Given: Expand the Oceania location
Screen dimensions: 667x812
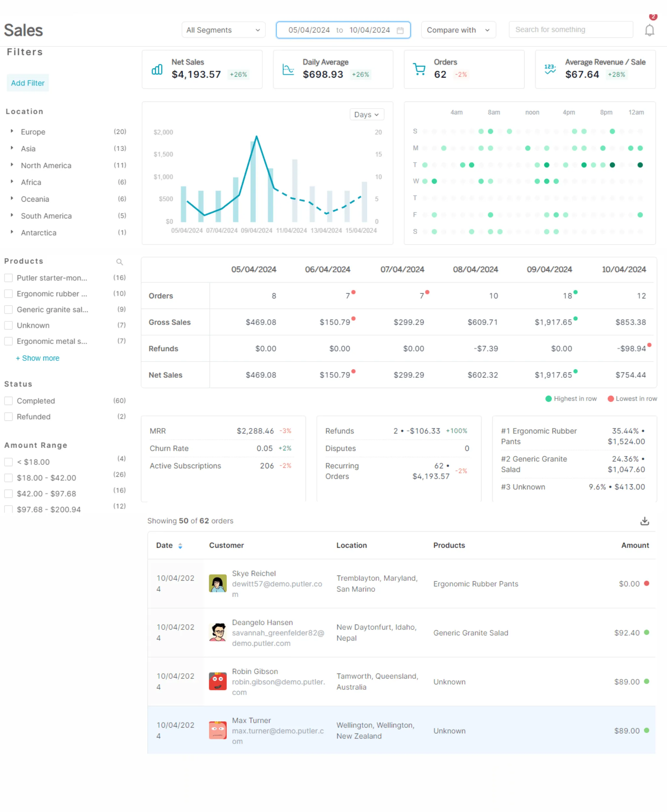Looking at the screenshot, I should [x=12, y=198].
